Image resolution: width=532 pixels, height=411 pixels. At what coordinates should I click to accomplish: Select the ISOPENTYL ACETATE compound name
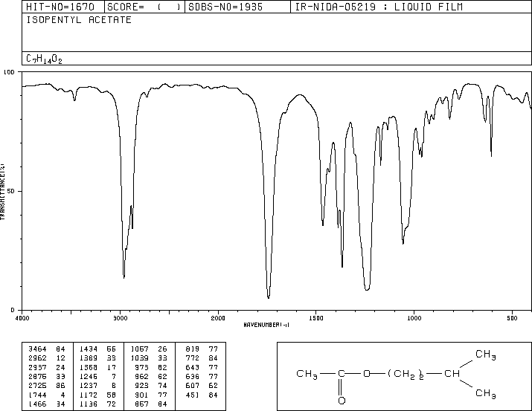point(79,19)
